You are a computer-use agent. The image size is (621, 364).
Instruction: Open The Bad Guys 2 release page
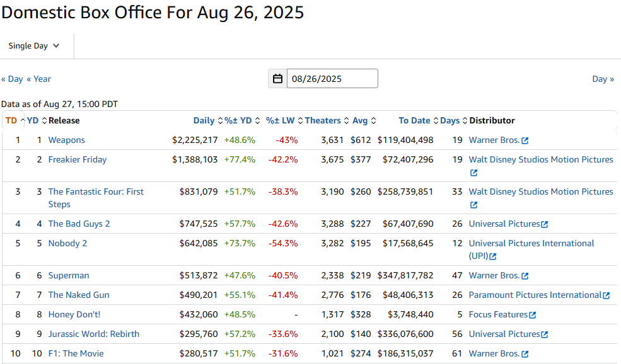pos(79,224)
